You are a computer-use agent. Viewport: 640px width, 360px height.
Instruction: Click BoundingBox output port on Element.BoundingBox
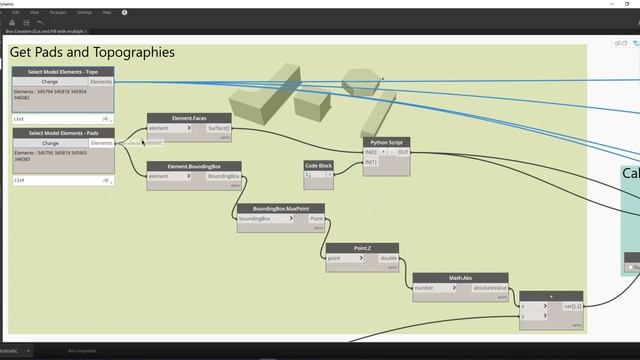pos(223,176)
